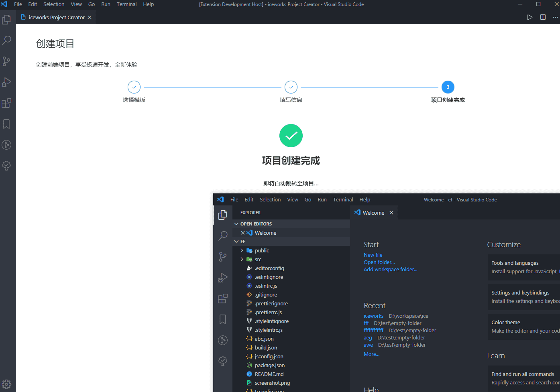Collapse the OPEN EDITORS section
This screenshot has height=392, width=560.
click(x=291, y=224)
